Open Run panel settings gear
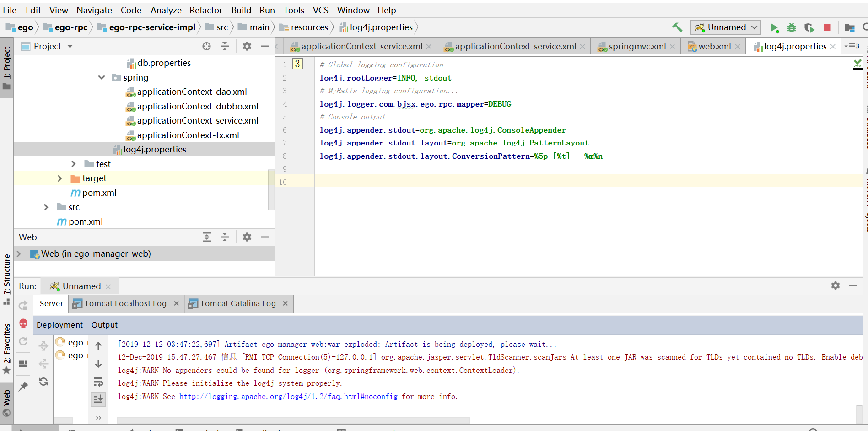The width and height of the screenshot is (868, 431). [836, 286]
